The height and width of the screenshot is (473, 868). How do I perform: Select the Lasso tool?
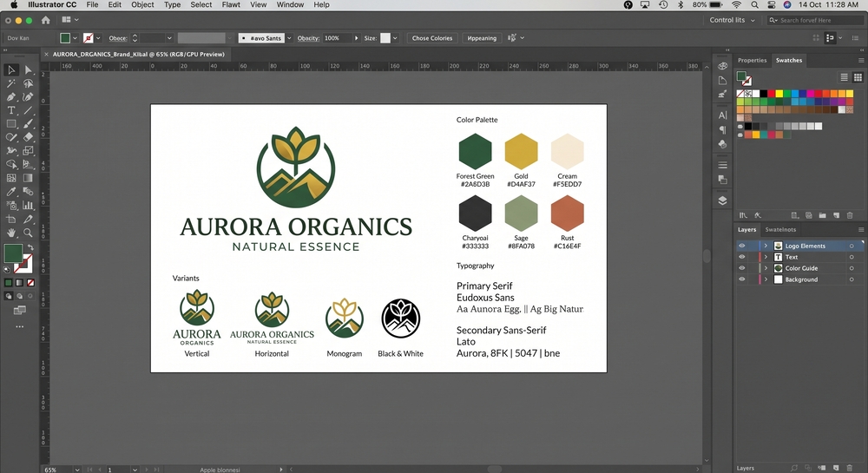point(29,83)
